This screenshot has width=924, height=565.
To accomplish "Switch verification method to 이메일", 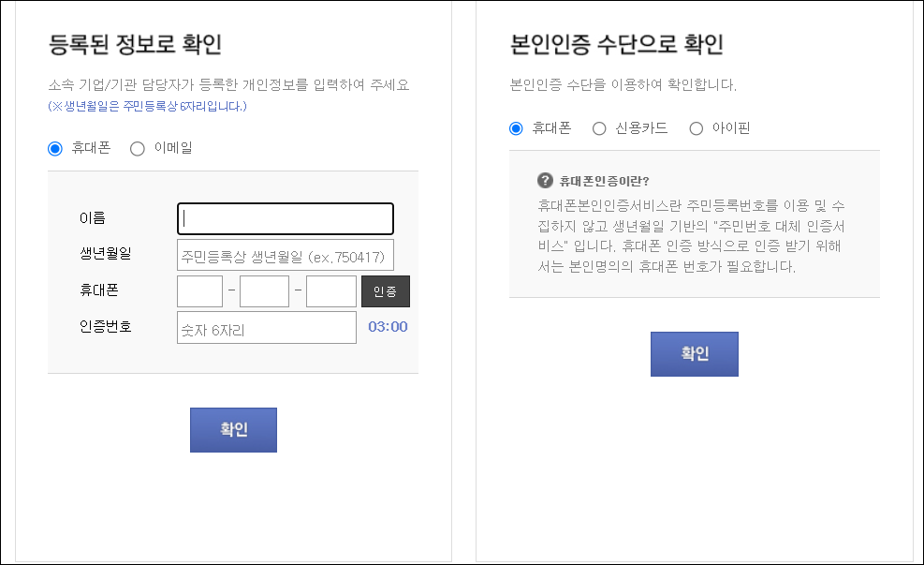I will point(138,147).
